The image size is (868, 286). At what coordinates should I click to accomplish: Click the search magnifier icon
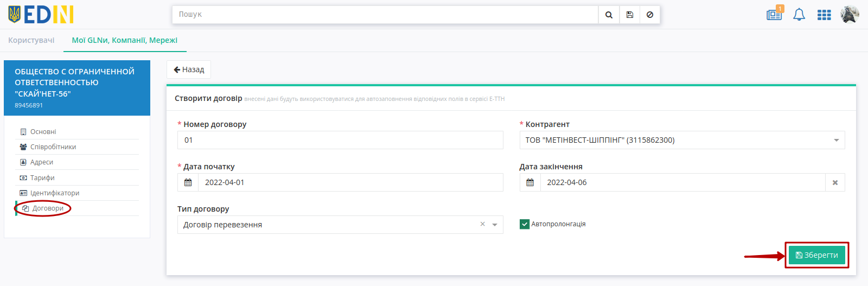click(x=609, y=15)
